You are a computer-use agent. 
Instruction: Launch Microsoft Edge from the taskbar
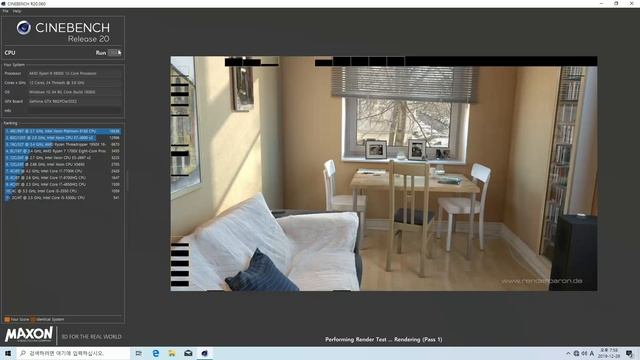pos(156,353)
